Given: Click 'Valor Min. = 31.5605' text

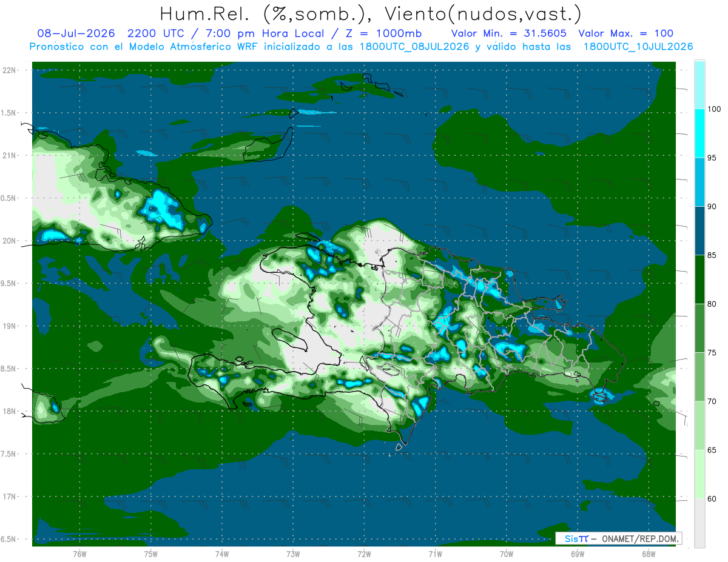Looking at the screenshot, I should tap(510, 33).
